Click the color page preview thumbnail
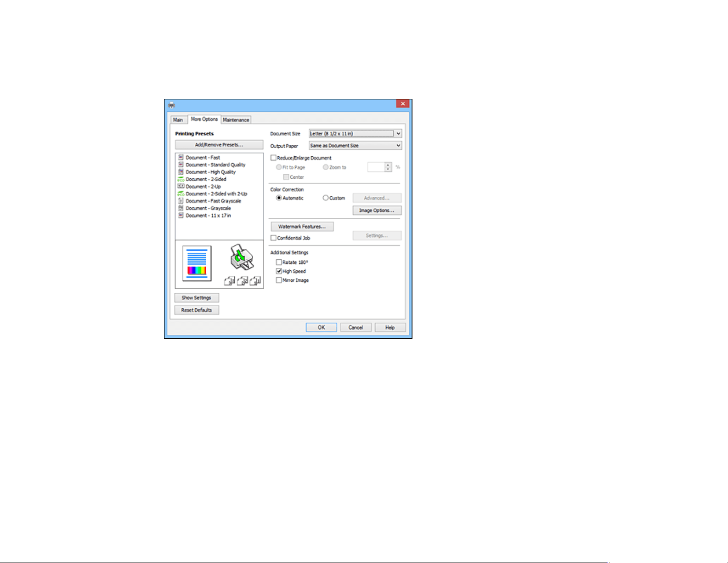This screenshot has height=563, width=728. tap(197, 263)
